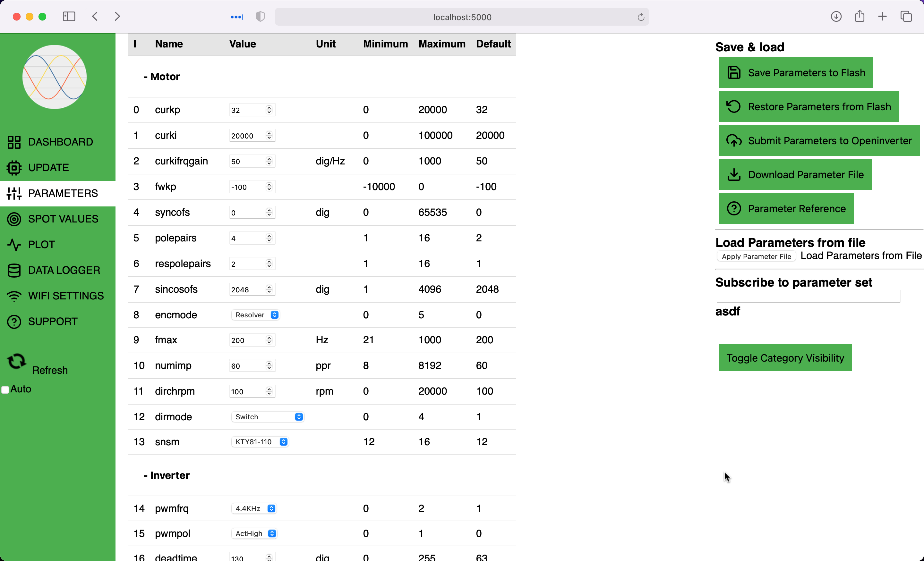Click the Update chip icon
This screenshot has height=561, width=924.
click(14, 168)
